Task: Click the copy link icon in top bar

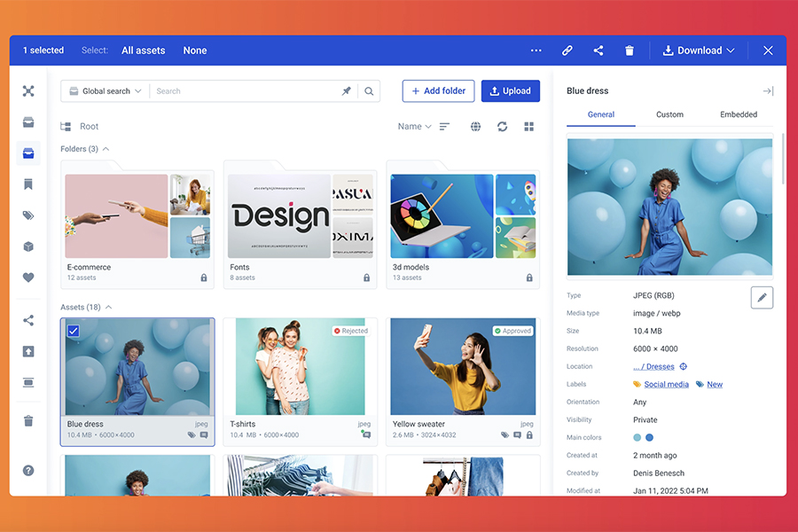Action: (567, 51)
